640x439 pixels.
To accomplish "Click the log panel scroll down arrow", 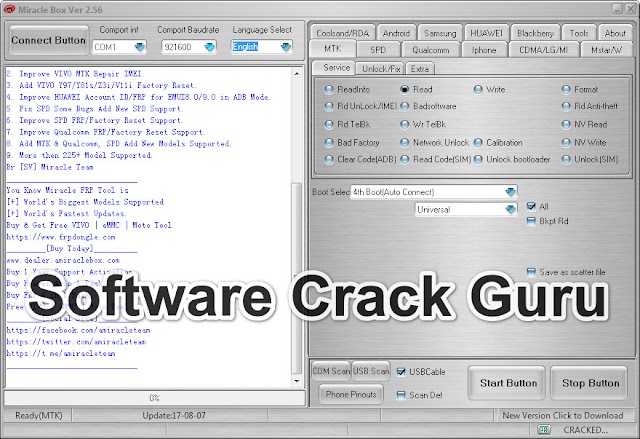I will [x=297, y=381].
